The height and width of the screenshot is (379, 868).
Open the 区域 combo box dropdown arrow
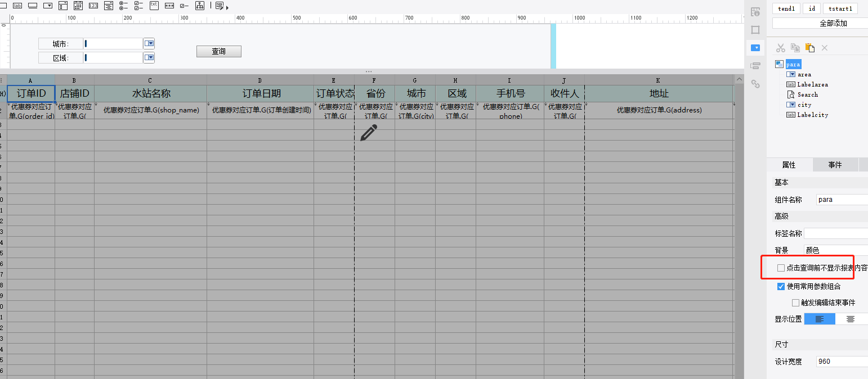pyautogui.click(x=149, y=57)
